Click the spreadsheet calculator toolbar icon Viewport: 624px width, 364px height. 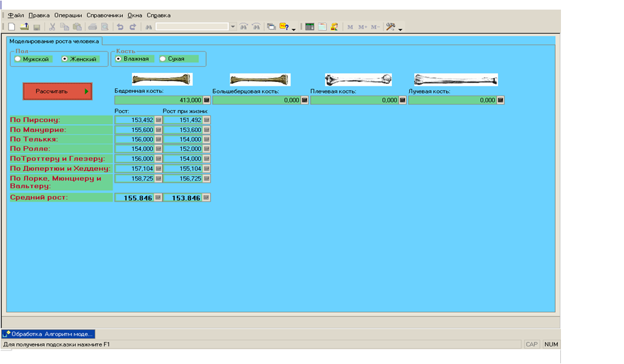click(x=309, y=27)
